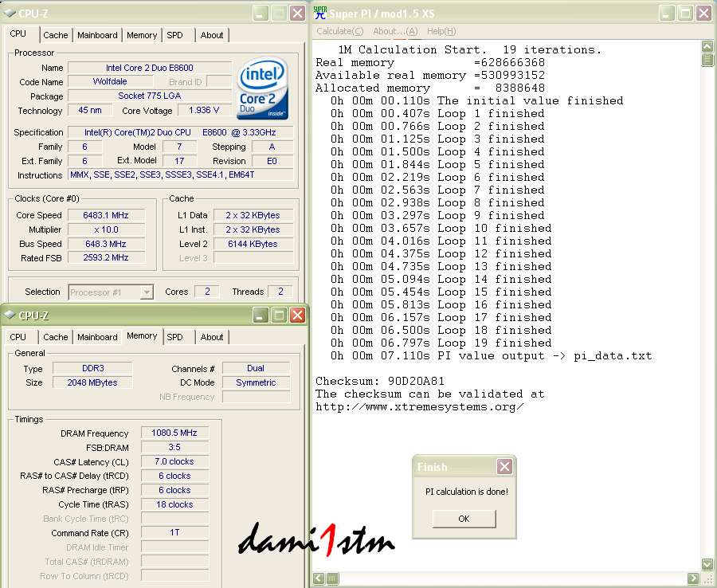
Task: Click the memory Size value 2048 MBytes
Action: (93, 382)
